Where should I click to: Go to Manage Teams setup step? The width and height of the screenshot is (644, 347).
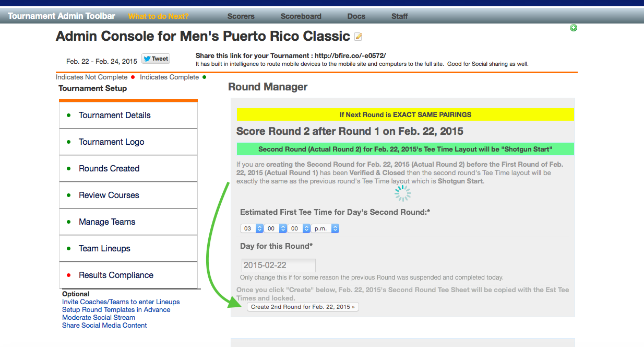click(107, 222)
